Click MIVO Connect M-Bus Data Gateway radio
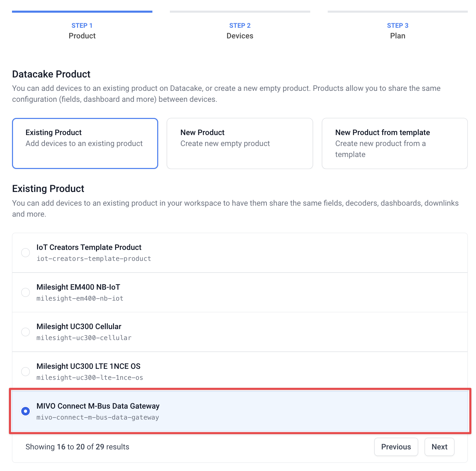 pos(25,411)
